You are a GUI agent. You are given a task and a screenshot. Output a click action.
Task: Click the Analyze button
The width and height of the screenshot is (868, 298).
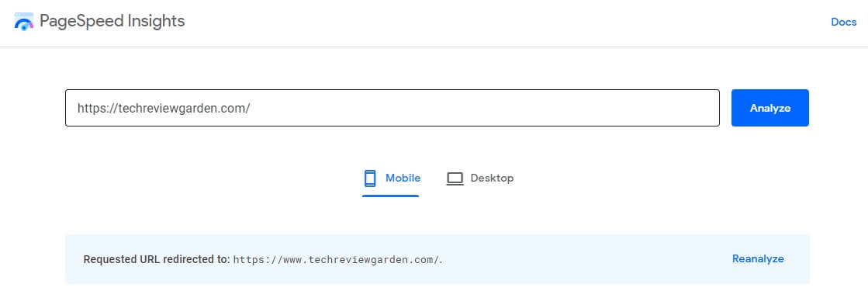point(770,108)
